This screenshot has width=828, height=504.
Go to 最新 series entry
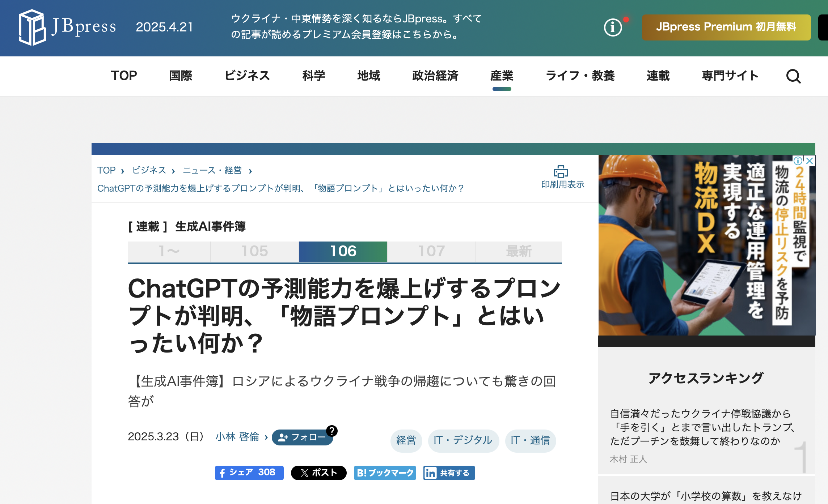(519, 251)
